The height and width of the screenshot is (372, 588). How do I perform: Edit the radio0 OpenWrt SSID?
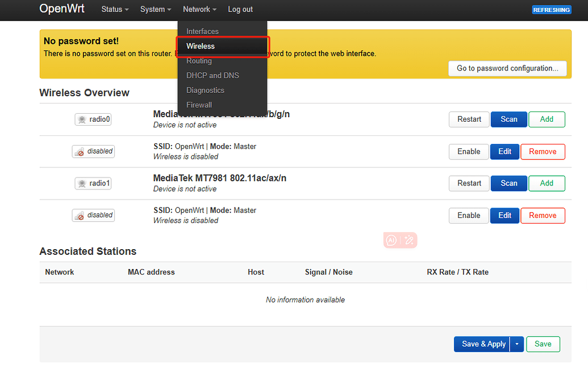point(504,152)
